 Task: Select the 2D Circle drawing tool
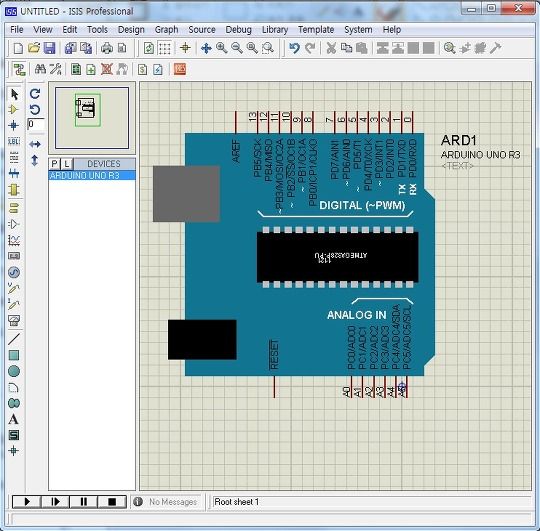click(x=14, y=371)
